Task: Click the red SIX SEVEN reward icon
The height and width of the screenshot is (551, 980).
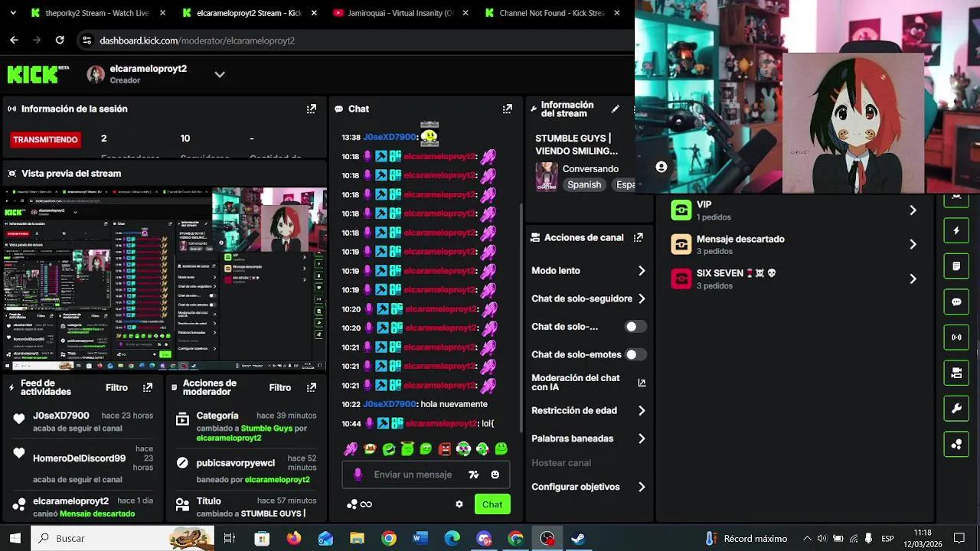Action: point(681,279)
